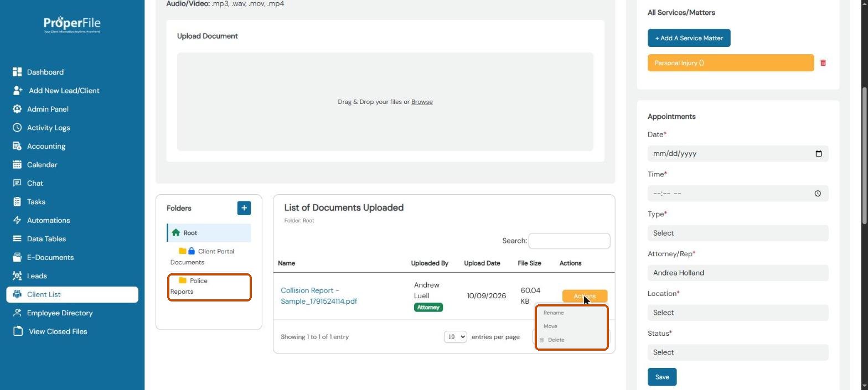The height and width of the screenshot is (390, 868).
Task: Click the appointment Time field
Action: tap(738, 194)
